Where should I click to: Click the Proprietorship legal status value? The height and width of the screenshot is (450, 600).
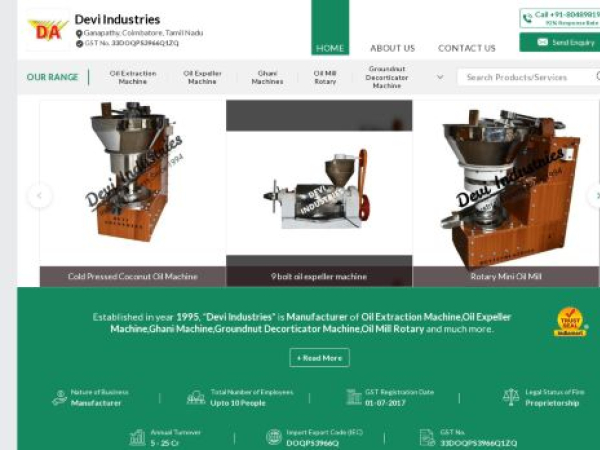pos(552,403)
